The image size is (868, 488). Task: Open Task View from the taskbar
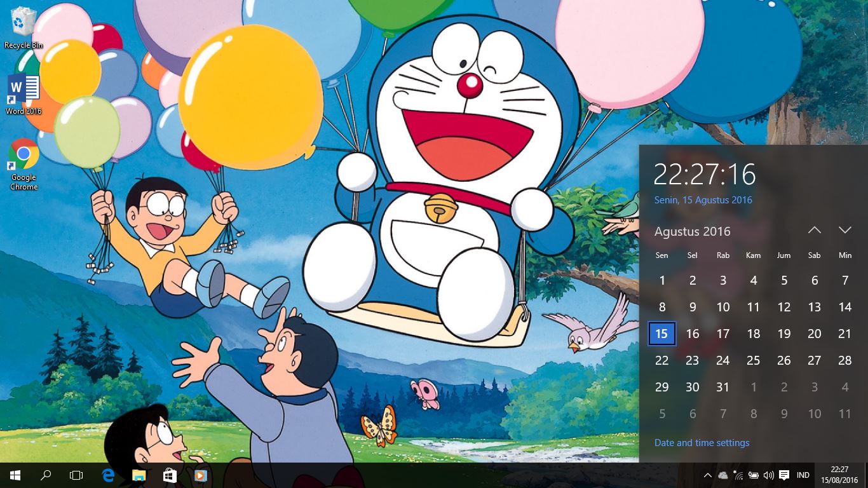[76, 475]
